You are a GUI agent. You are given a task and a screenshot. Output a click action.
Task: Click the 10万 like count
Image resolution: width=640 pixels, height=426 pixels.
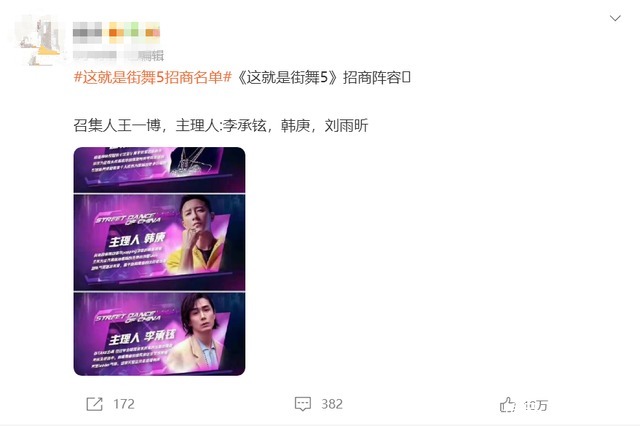point(535,405)
